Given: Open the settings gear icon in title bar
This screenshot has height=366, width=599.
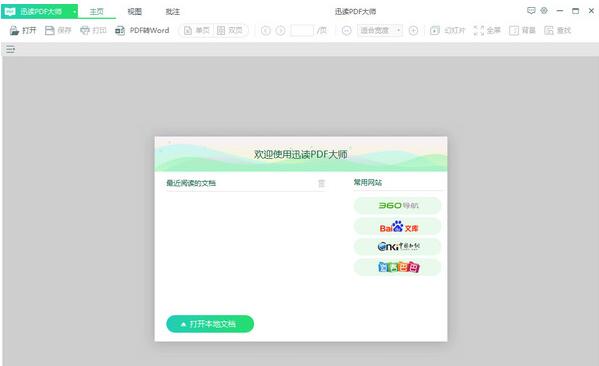Looking at the screenshot, I should (x=544, y=11).
